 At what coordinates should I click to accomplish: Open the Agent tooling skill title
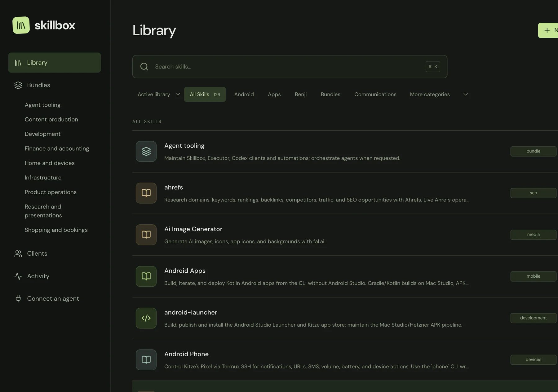point(184,146)
